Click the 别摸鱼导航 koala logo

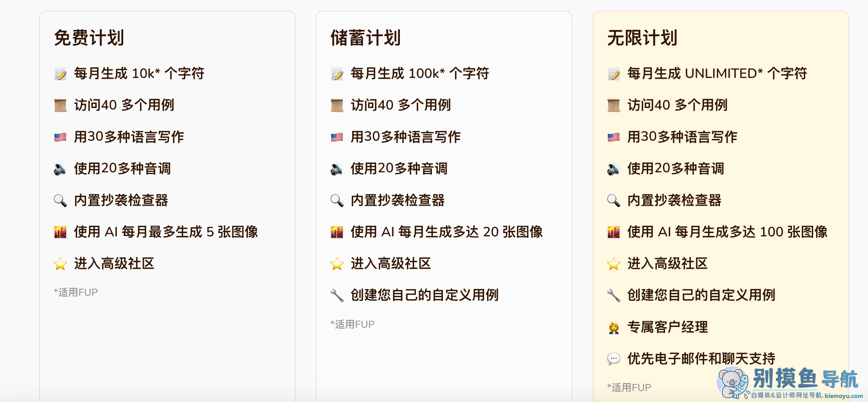pyautogui.click(x=733, y=383)
